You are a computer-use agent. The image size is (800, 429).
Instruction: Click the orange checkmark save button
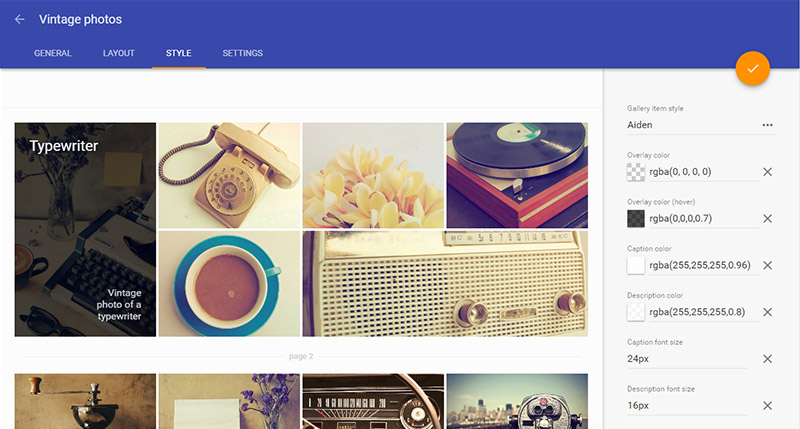(753, 68)
